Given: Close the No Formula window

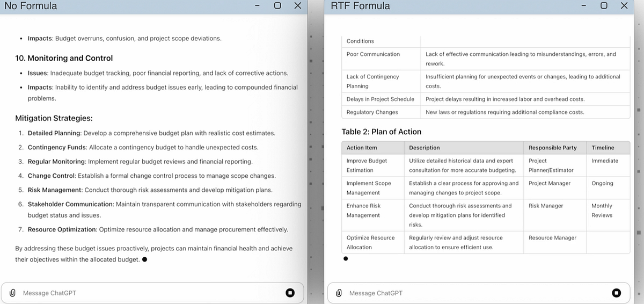Looking at the screenshot, I should pos(298,6).
